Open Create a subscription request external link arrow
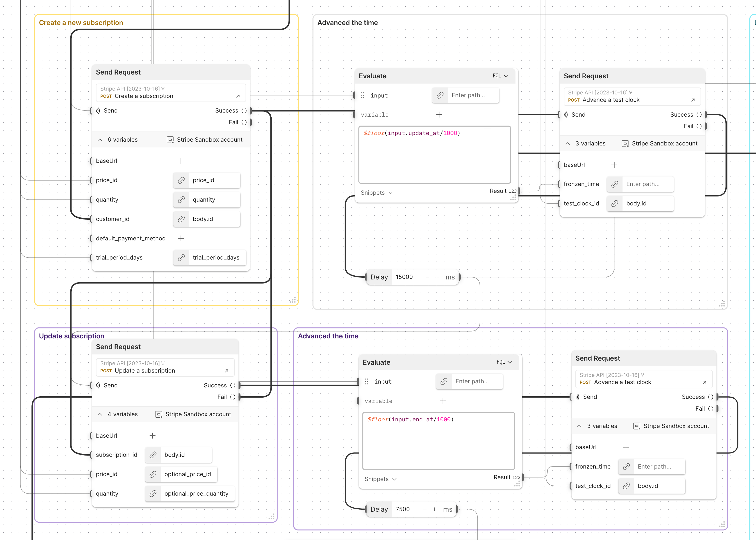Viewport: 756px width, 540px height. [x=238, y=96]
